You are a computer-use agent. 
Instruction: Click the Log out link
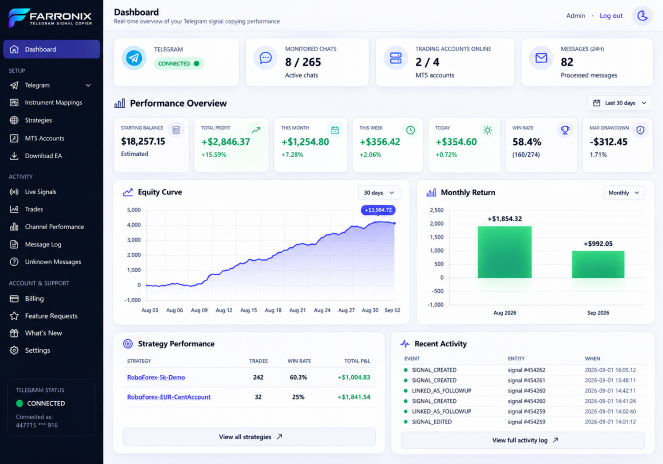(611, 16)
